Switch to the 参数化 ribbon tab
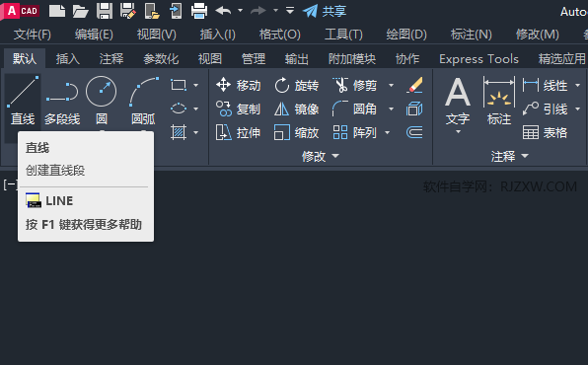This screenshot has width=588, height=365. 161,59
